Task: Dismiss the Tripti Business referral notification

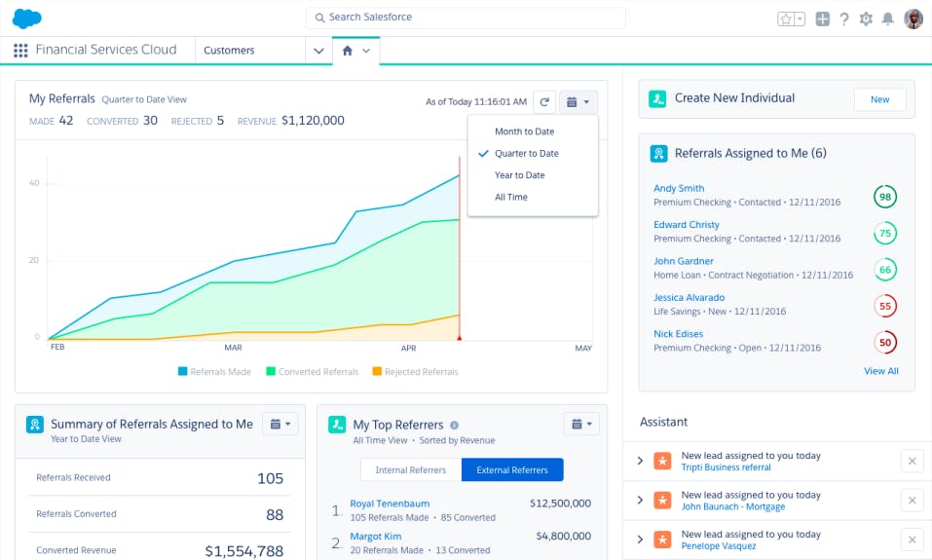Action: [x=913, y=462]
